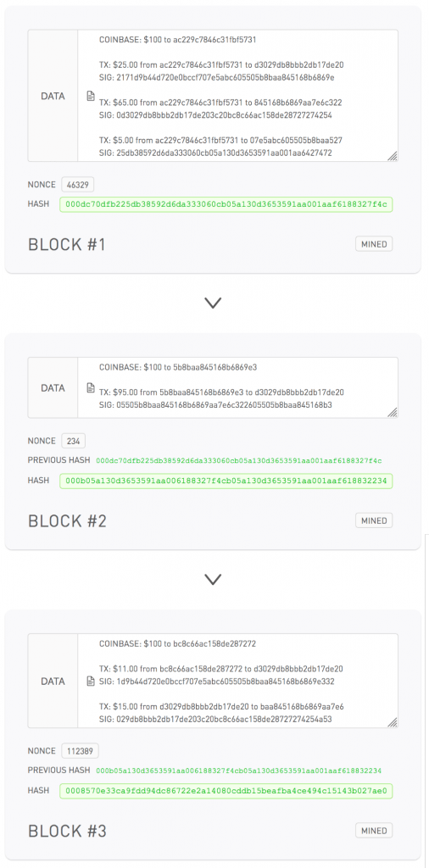Click the MINED button on Block #2

click(x=374, y=520)
